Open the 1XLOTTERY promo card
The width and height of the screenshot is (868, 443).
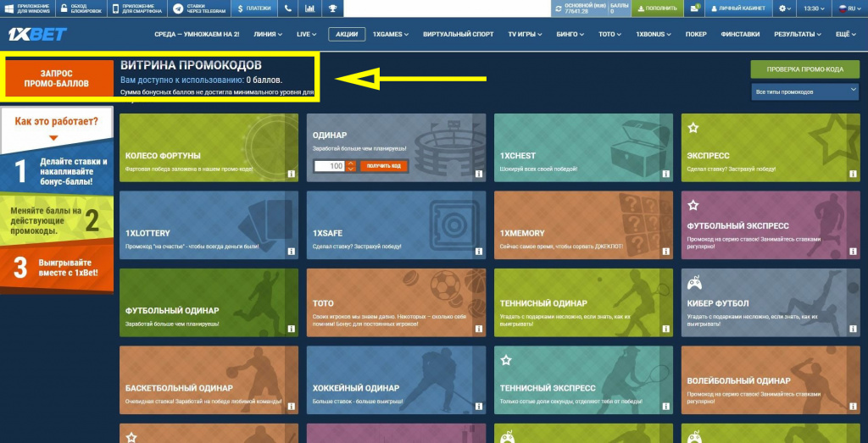click(209, 225)
